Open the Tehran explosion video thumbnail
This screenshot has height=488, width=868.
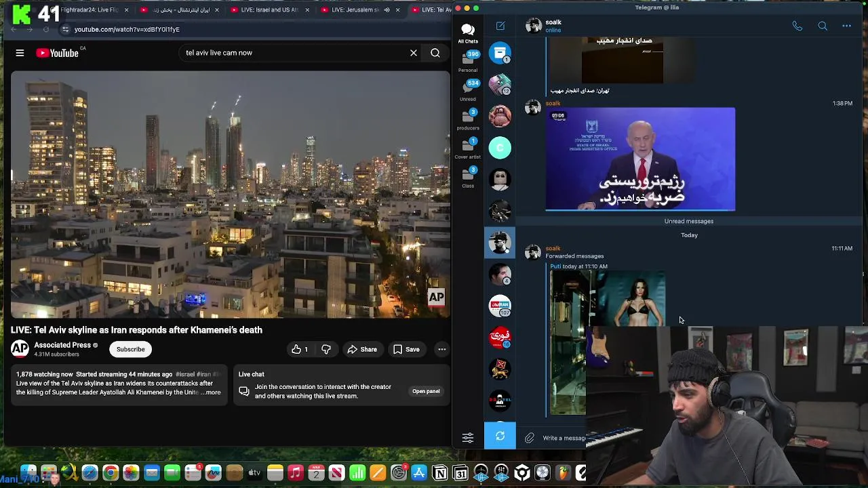pos(623,60)
